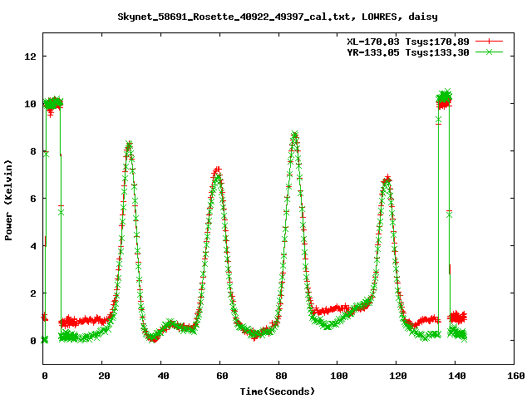532x399 pixels.
Task: Click y-axis tick label 10
Action: pyautogui.click(x=30, y=104)
